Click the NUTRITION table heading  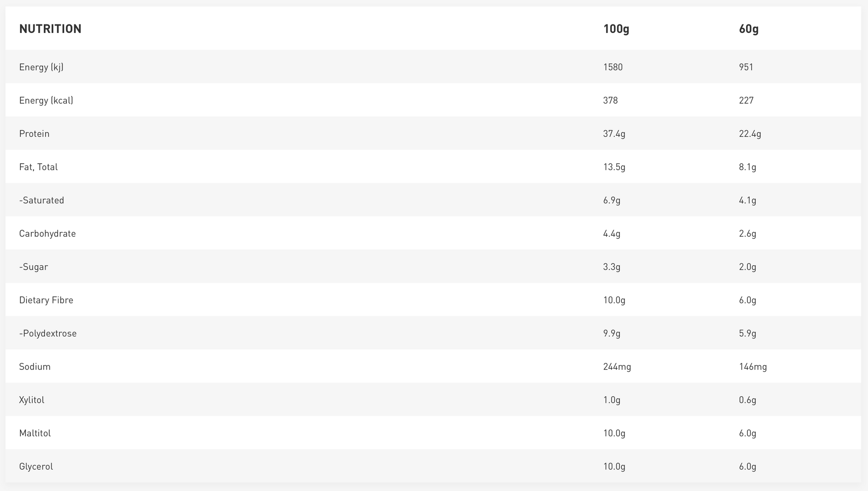pos(50,29)
